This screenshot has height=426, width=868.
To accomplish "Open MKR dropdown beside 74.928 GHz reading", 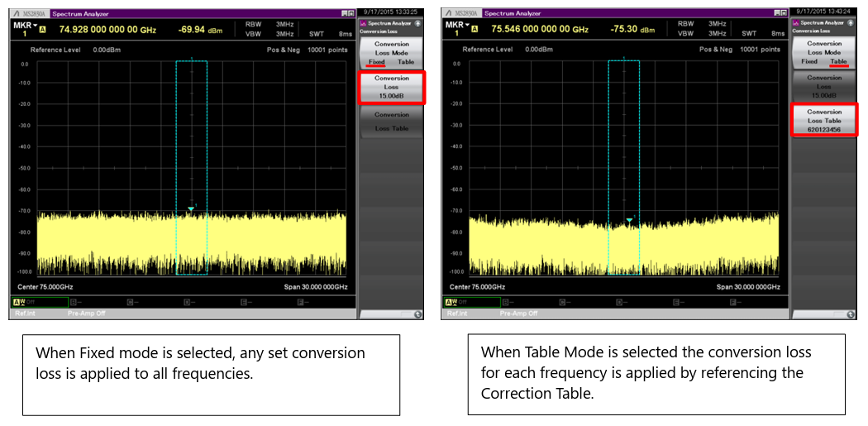I will point(22,25).
